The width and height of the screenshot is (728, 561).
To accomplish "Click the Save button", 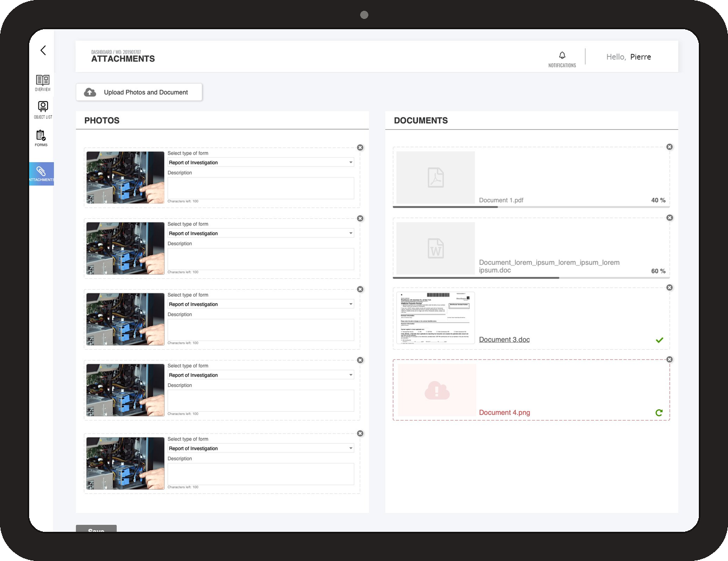I will point(96,529).
